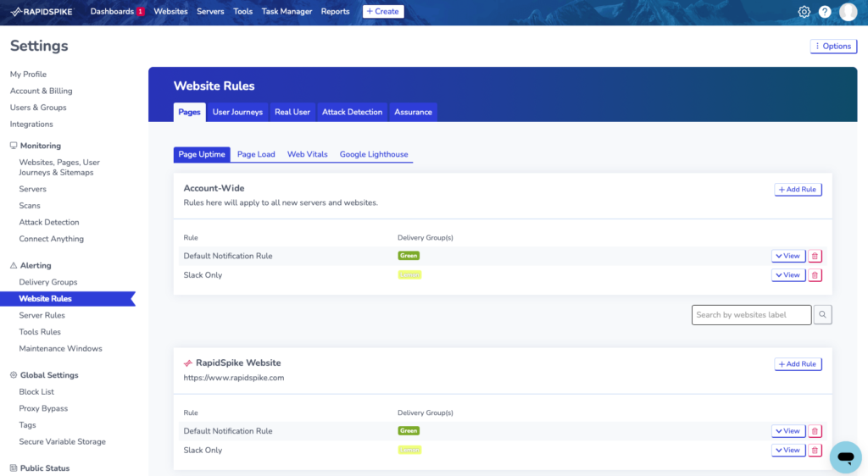Click the Lemon delivery group tag in Account-Wide
Image resolution: width=868 pixels, height=476 pixels.
[x=409, y=274]
